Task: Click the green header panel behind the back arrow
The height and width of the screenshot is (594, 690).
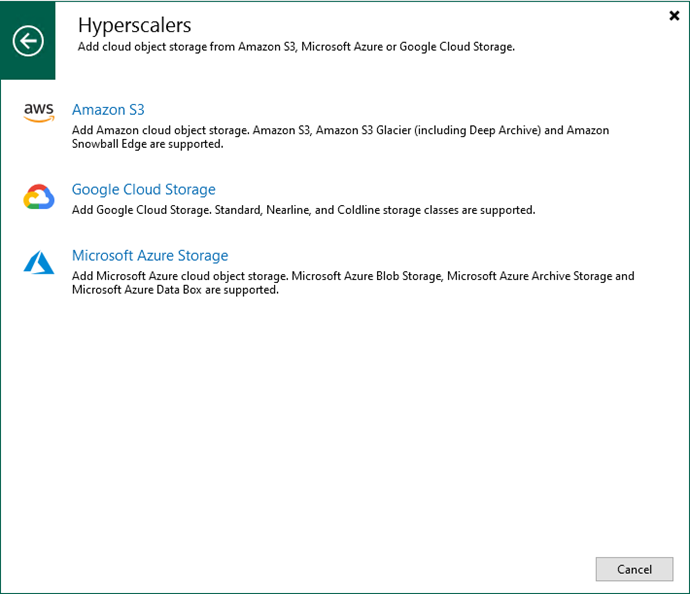Action: click(28, 40)
